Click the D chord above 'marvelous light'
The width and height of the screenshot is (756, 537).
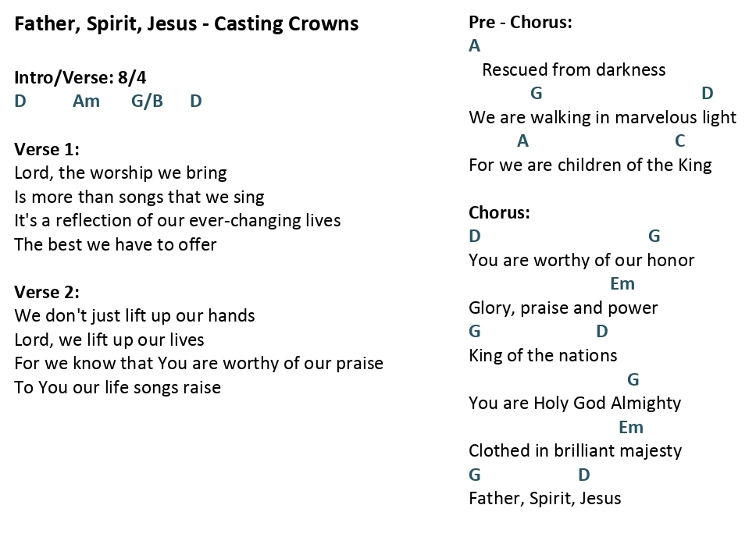coord(708,93)
